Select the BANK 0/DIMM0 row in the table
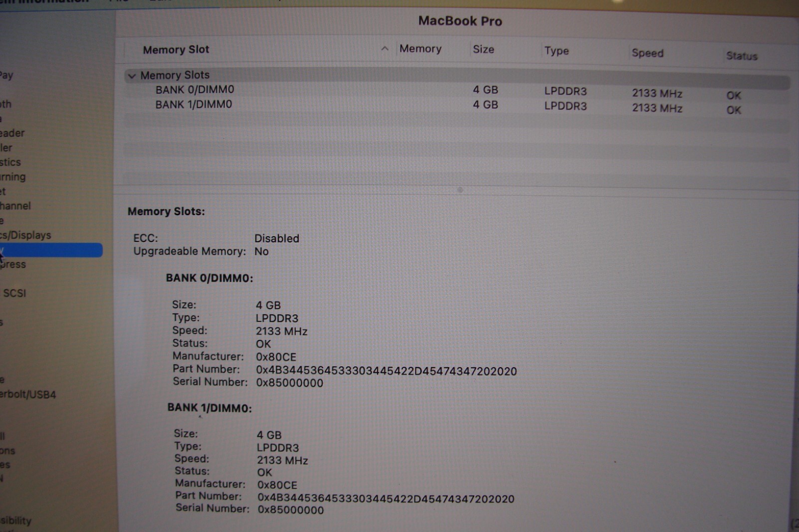Image resolution: width=799 pixels, height=532 pixels. (x=457, y=91)
